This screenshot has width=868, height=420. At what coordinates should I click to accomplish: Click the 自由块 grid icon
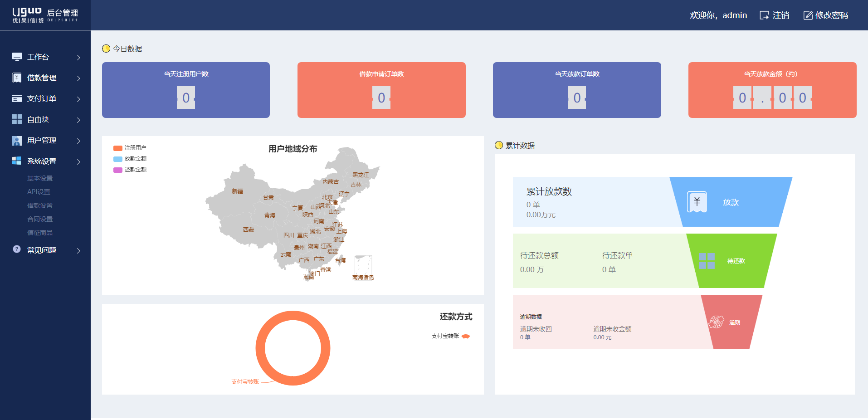(17, 120)
